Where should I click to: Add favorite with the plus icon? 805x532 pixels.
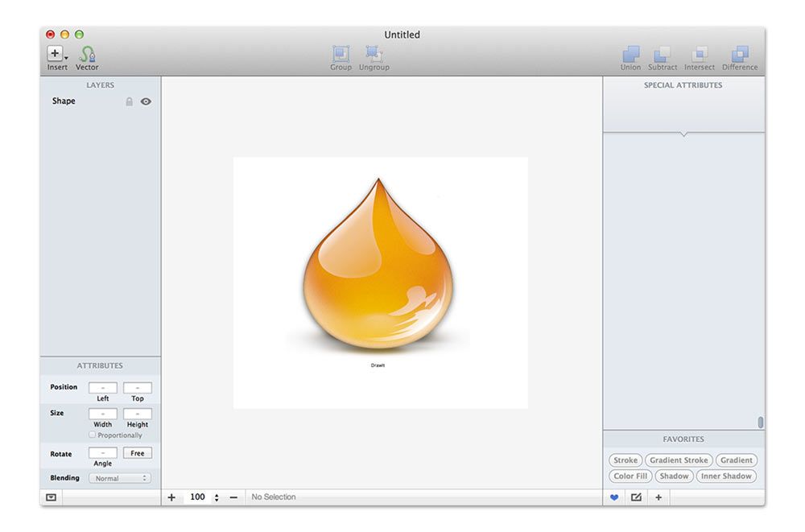658,497
